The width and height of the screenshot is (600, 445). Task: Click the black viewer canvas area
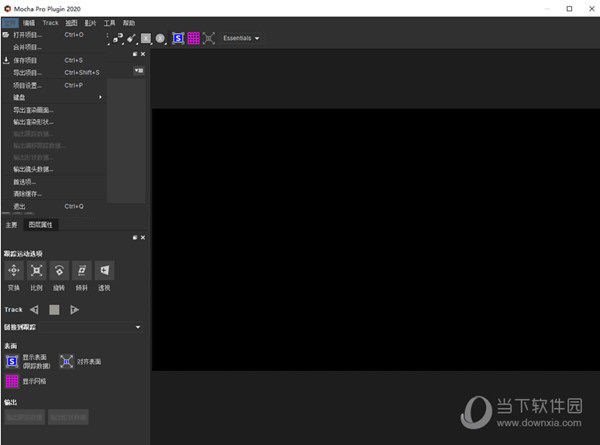coord(376,240)
